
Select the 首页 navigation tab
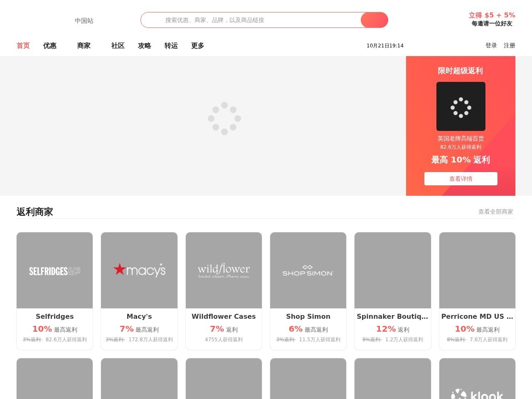23,46
